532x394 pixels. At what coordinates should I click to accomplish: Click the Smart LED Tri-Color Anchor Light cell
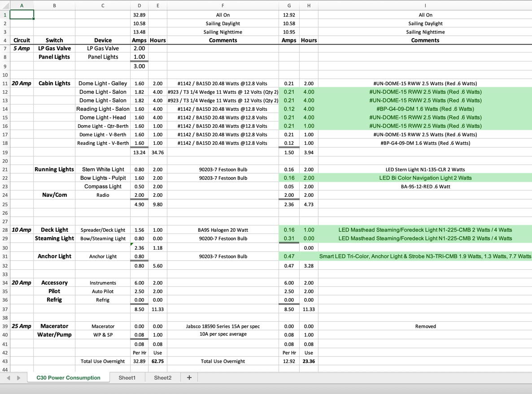pos(425,256)
